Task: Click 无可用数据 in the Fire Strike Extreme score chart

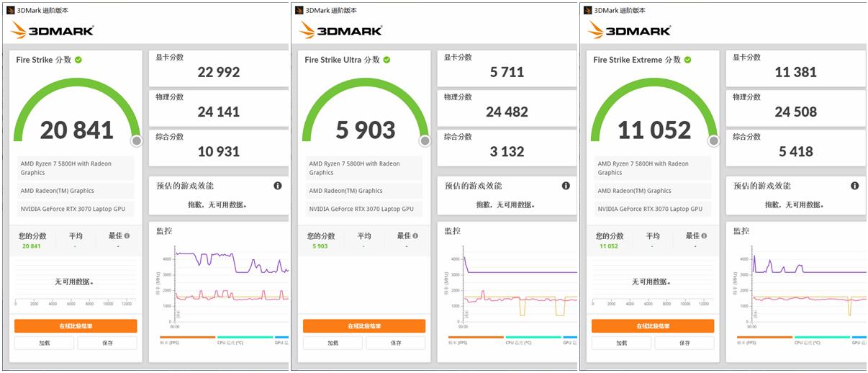Action: click(651, 282)
